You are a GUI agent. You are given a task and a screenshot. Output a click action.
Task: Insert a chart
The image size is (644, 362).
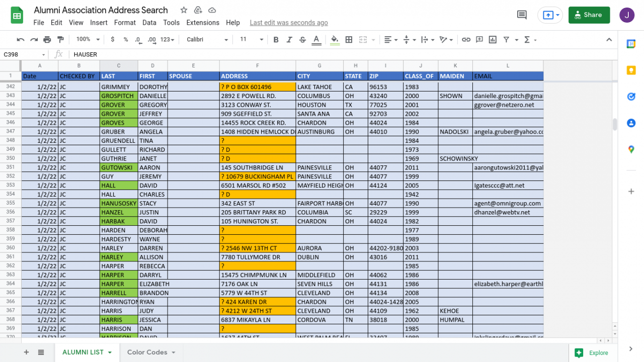click(493, 40)
